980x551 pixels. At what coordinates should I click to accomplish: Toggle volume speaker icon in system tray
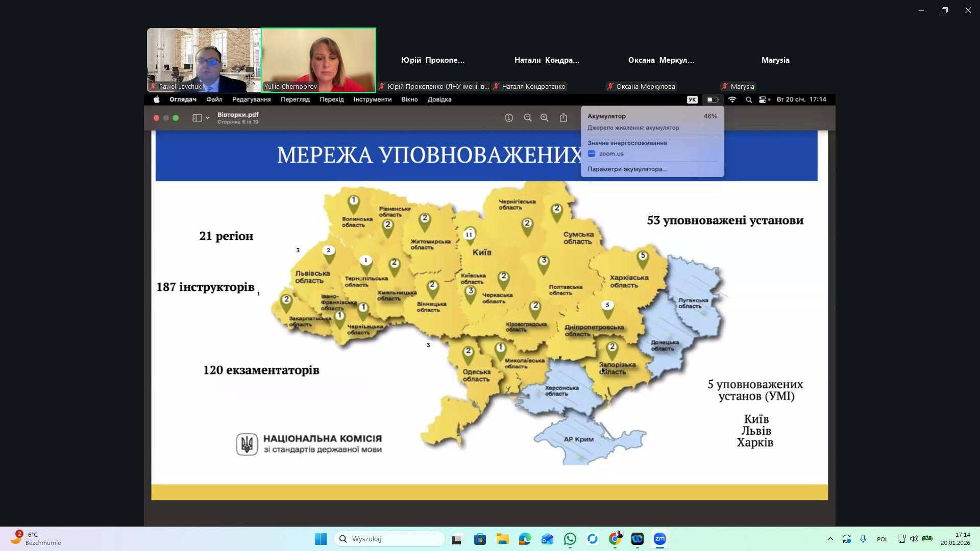click(x=914, y=539)
